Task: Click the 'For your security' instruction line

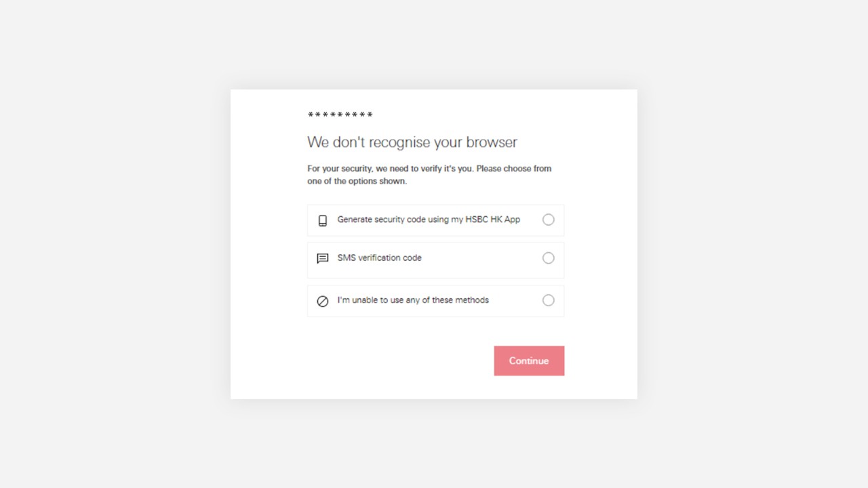Action: 429,168
